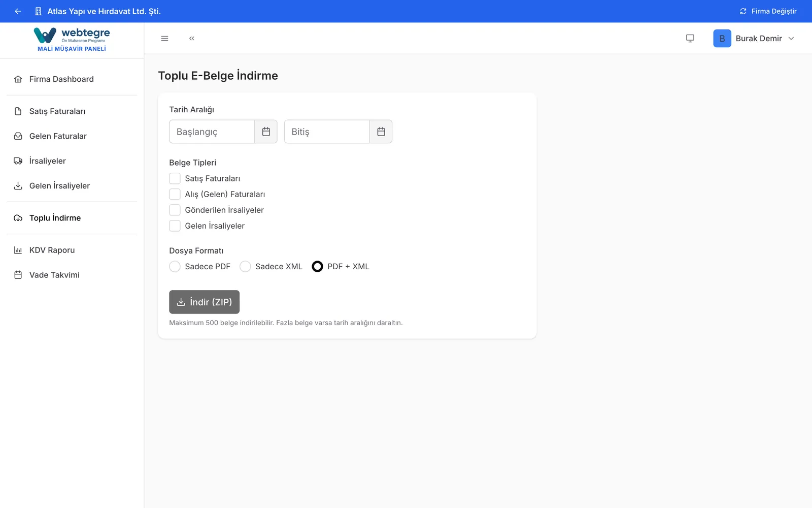
Task: Select Toplu İndirme in the sidebar
Action: point(72,218)
